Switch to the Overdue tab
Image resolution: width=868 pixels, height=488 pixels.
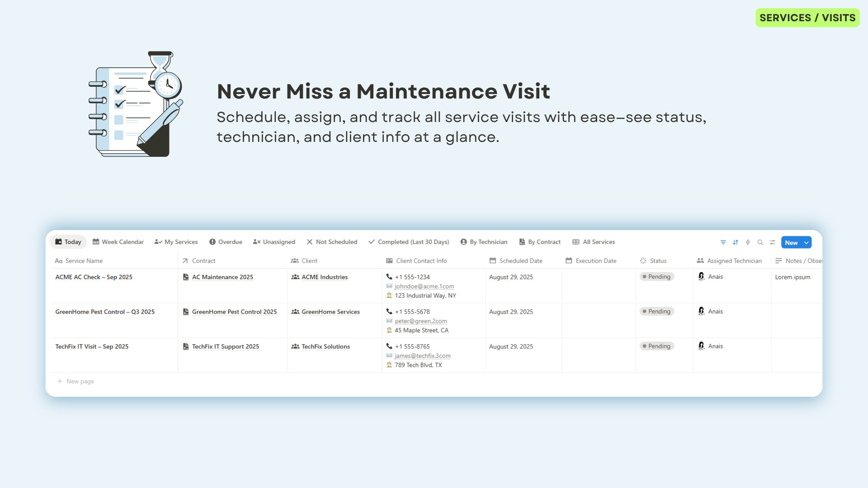click(x=226, y=242)
